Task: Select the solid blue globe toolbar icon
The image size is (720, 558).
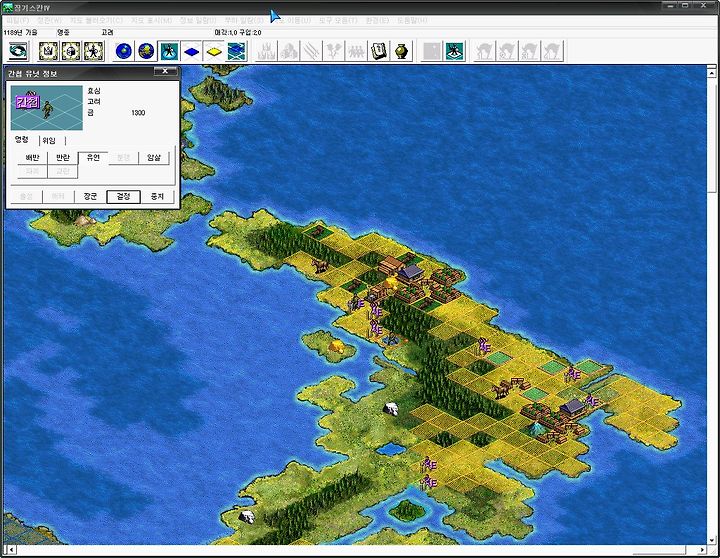Action: click(x=124, y=51)
